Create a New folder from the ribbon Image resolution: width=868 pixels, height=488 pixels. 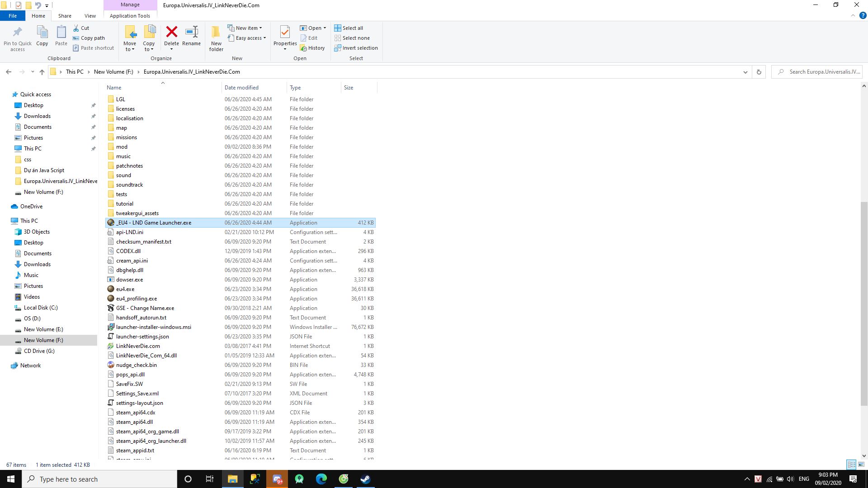click(216, 38)
